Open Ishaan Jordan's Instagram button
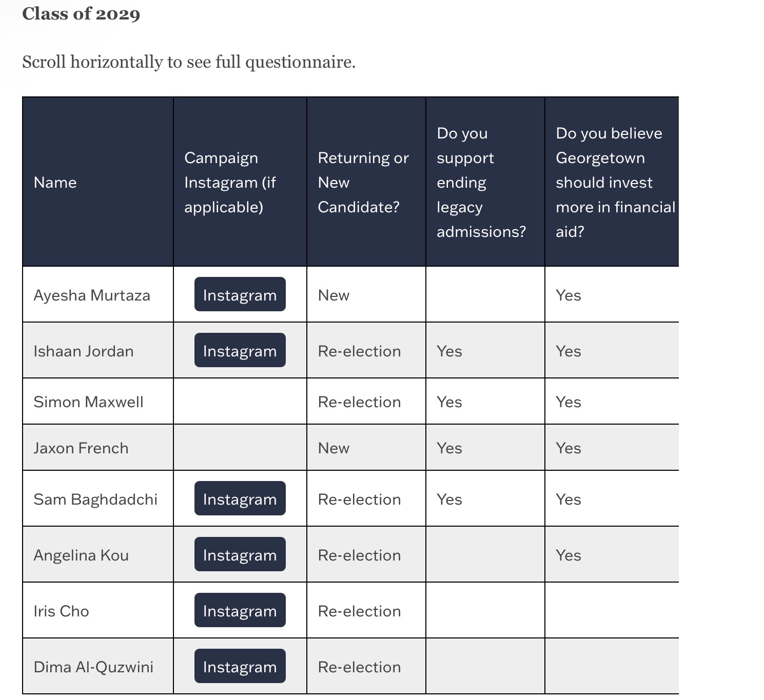 pos(240,350)
